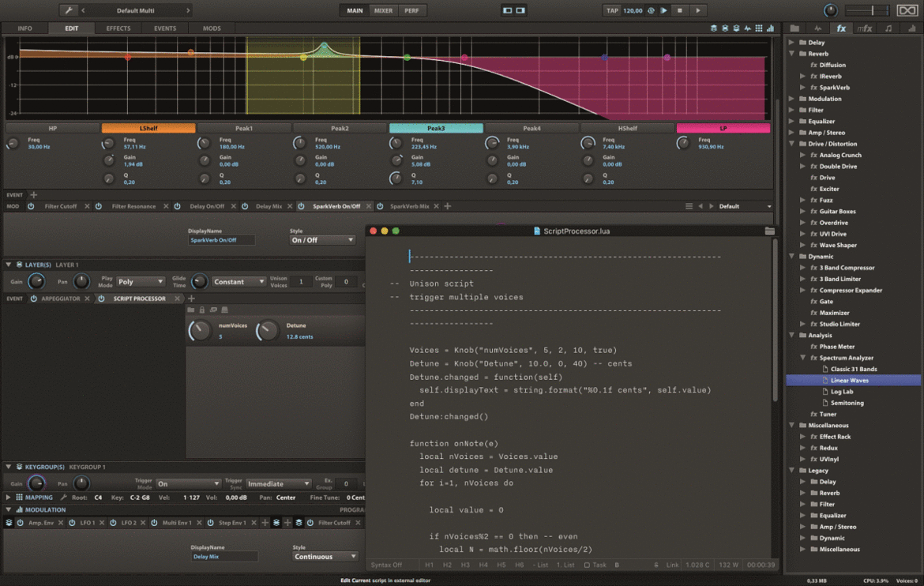Click the UVI logo icon at top right
The width and height of the screenshot is (924, 586).
click(x=907, y=10)
